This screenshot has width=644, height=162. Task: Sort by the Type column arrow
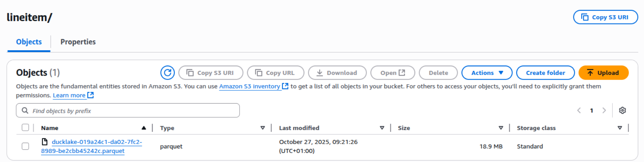coord(263,128)
